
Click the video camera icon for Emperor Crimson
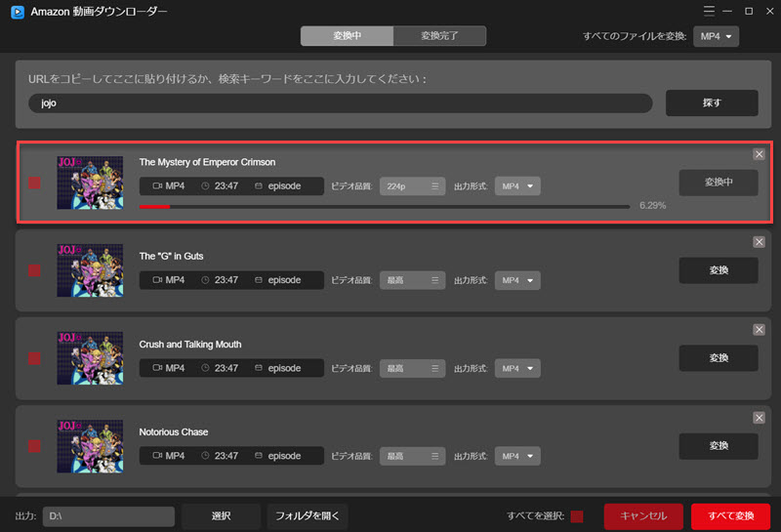coord(157,185)
